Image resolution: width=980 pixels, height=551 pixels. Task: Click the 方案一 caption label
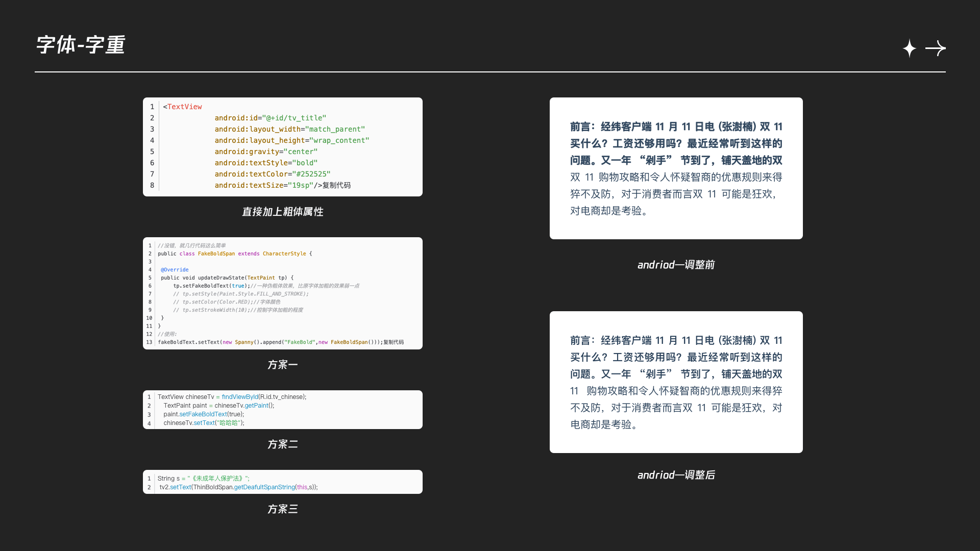coord(282,365)
